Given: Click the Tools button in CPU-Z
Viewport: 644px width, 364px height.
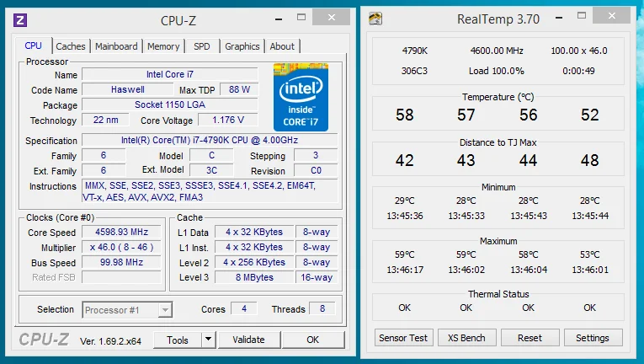Looking at the screenshot, I should [x=178, y=340].
